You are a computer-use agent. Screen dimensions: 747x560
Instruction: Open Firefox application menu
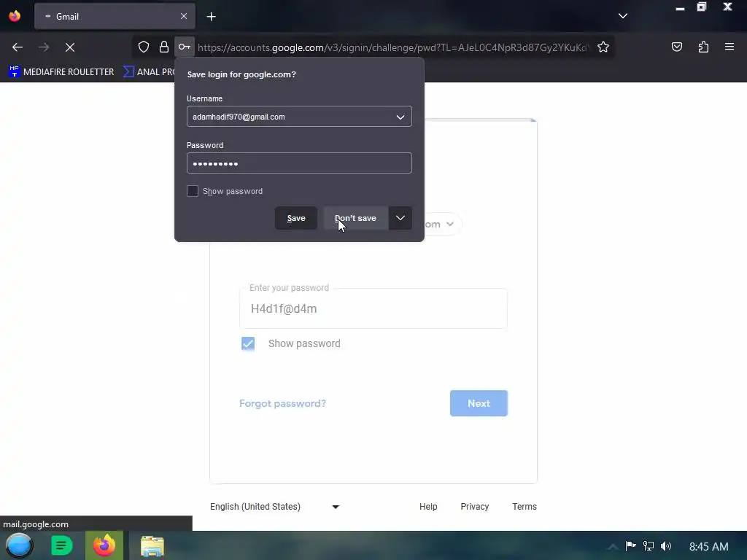[729, 47]
